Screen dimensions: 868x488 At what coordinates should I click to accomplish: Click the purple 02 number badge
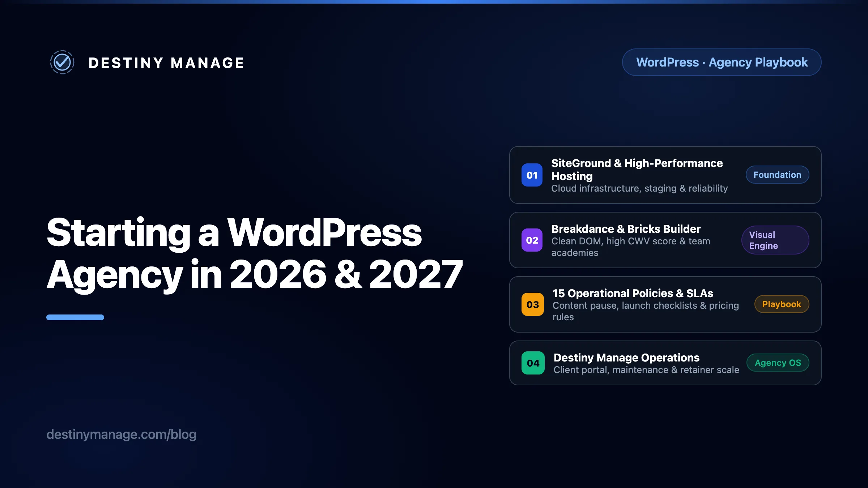(532, 240)
